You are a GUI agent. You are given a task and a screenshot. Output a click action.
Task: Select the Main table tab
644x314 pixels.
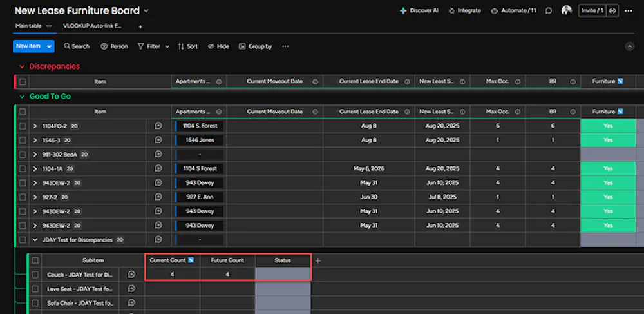tap(28, 26)
